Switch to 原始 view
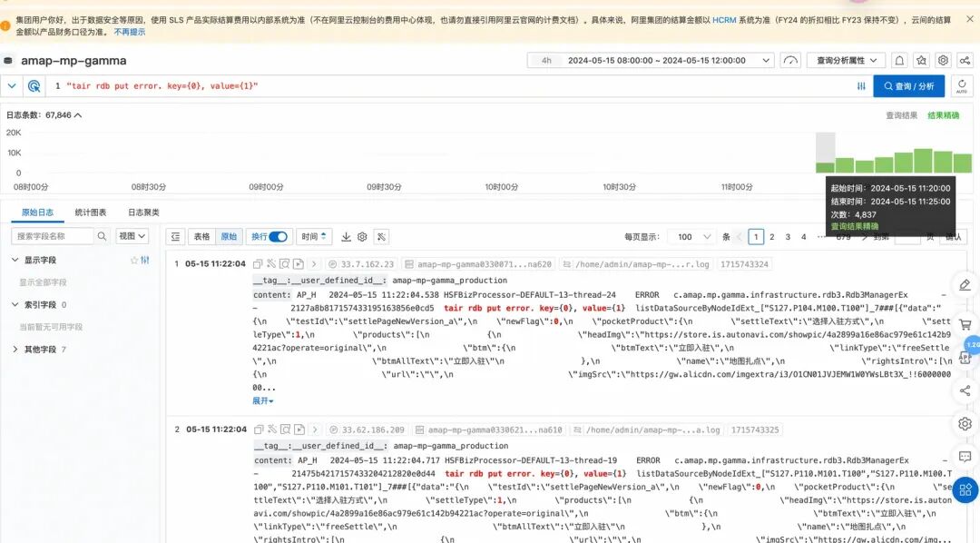Viewport: 980px width, 543px height. coord(230,237)
